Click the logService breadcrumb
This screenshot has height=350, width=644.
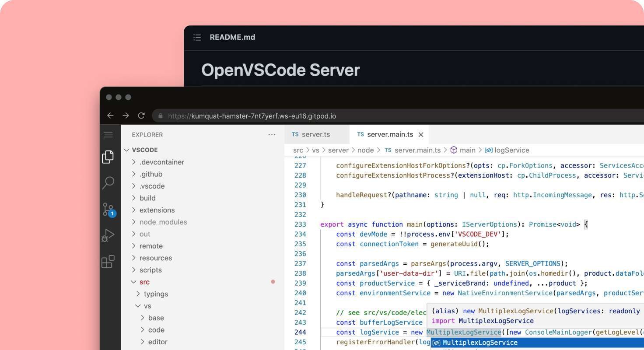(511, 150)
